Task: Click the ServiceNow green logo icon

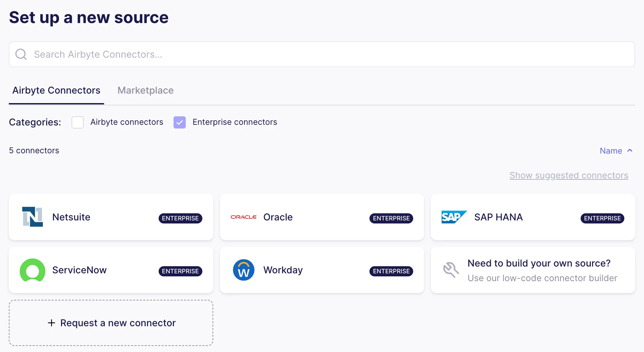Action: coord(33,270)
